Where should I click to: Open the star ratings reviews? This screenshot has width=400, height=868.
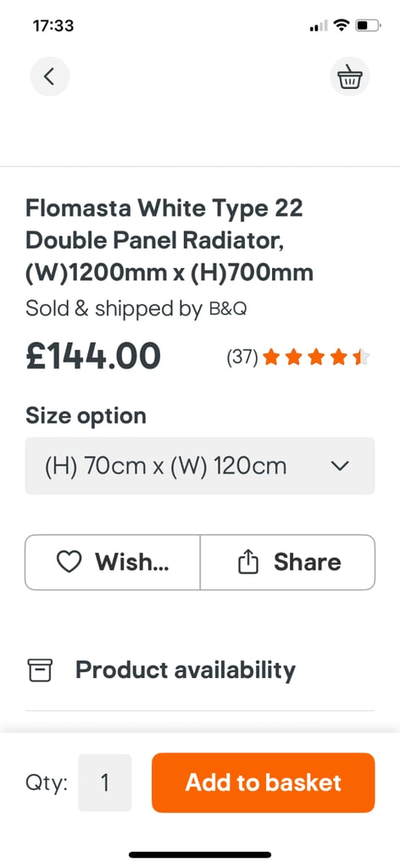[316, 358]
